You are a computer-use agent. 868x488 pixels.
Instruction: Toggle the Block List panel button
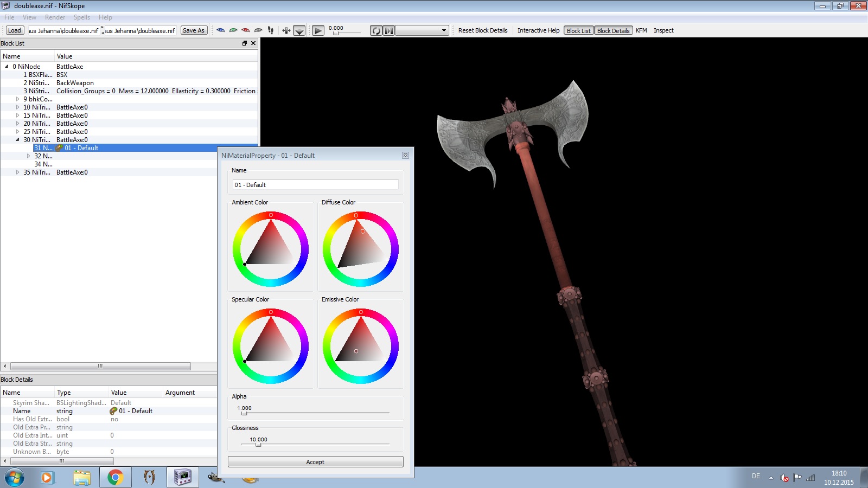click(x=578, y=31)
